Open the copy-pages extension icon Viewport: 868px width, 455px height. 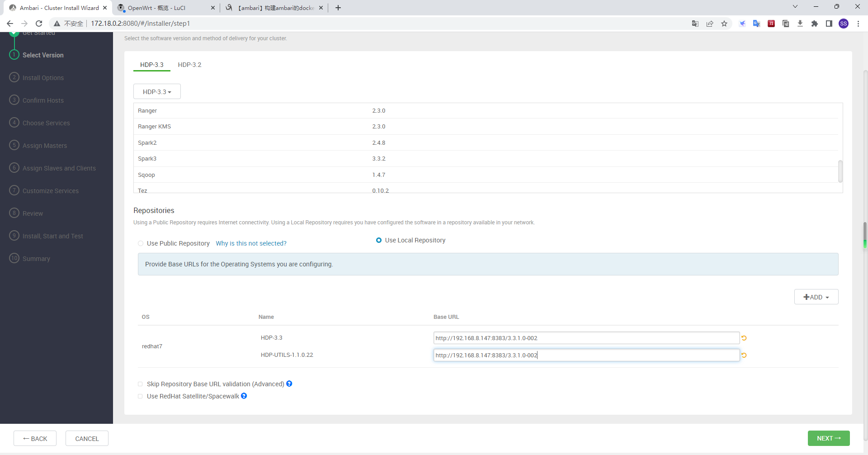tap(786, 24)
